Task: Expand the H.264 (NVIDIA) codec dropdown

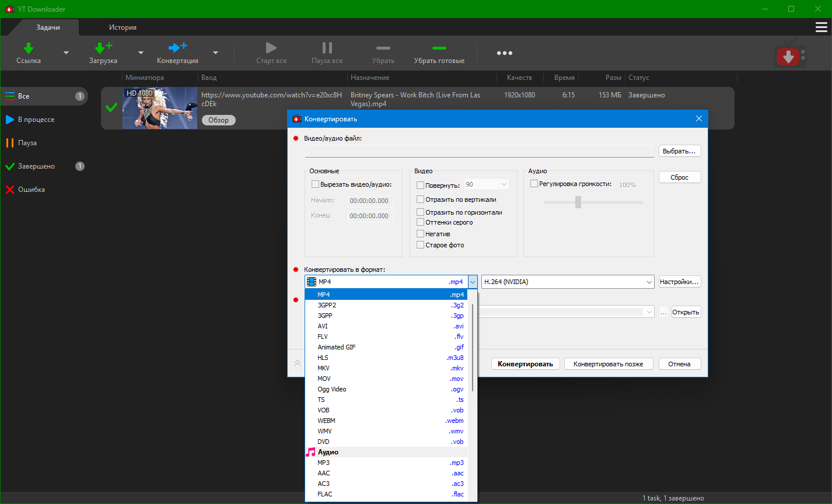Action: pos(649,282)
